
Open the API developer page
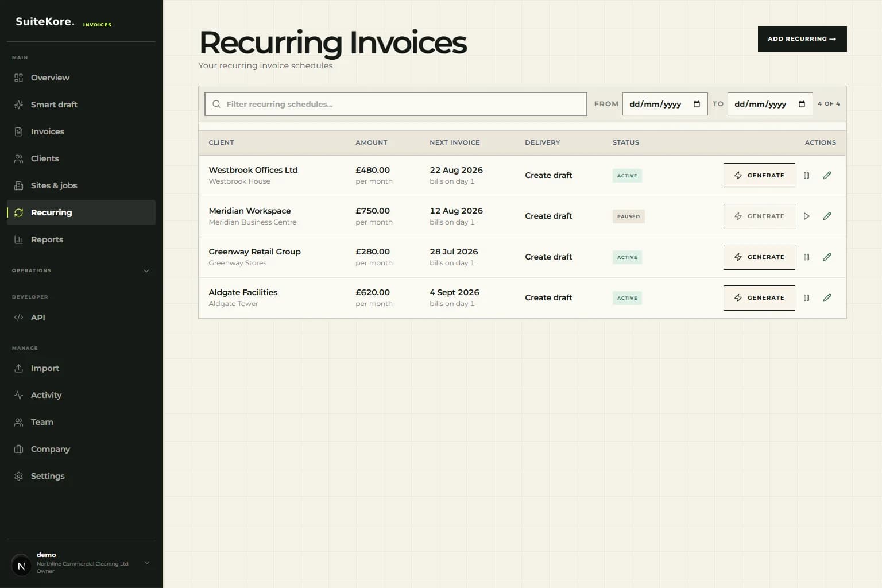click(81, 318)
